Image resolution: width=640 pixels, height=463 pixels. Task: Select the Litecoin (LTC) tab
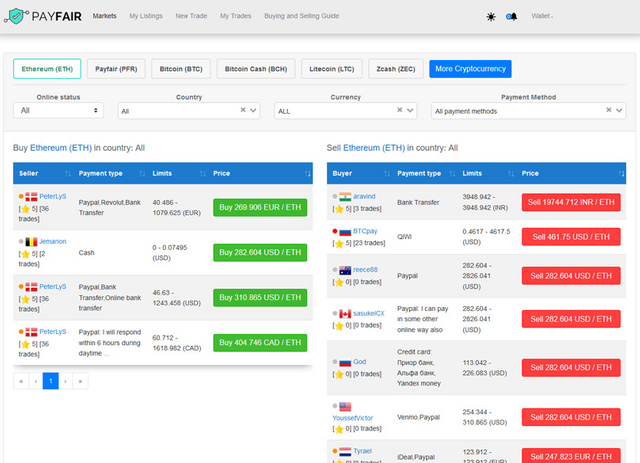point(331,69)
